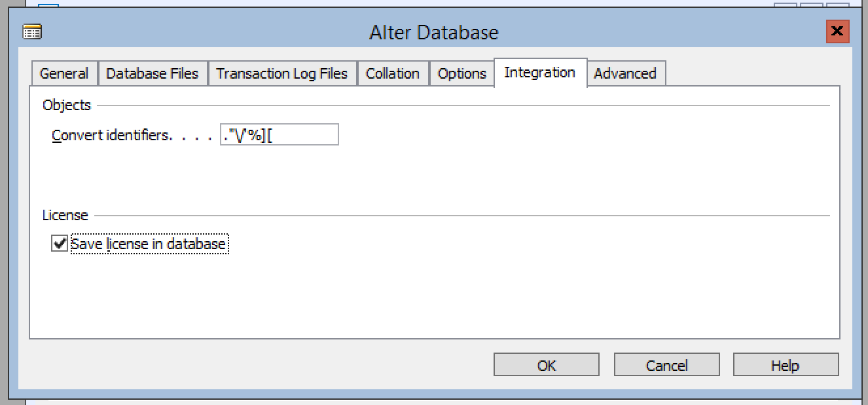868x405 pixels.
Task: Confirm changes with the OK button
Action: 547,365
